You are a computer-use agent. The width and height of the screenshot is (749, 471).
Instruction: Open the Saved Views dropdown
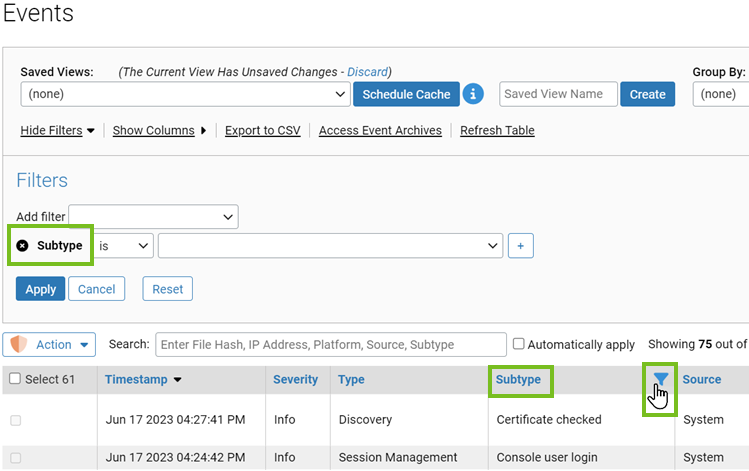[x=185, y=94]
